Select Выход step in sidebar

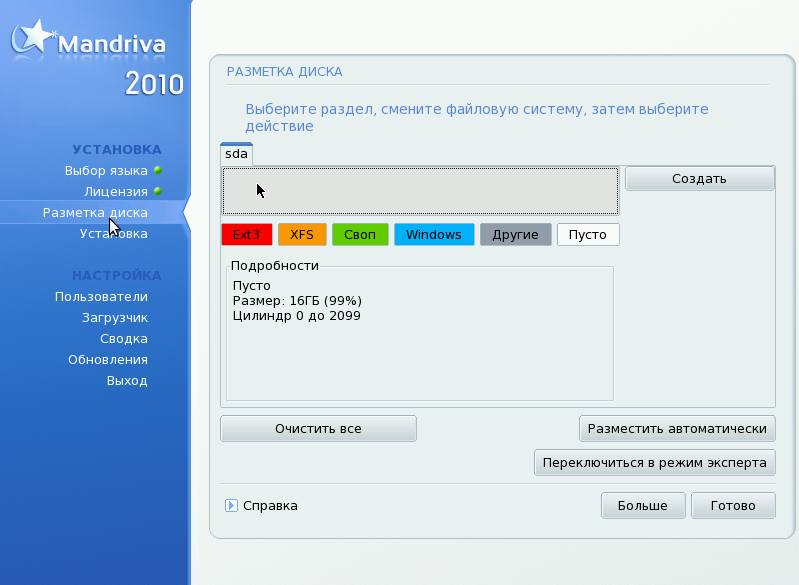pos(127,381)
